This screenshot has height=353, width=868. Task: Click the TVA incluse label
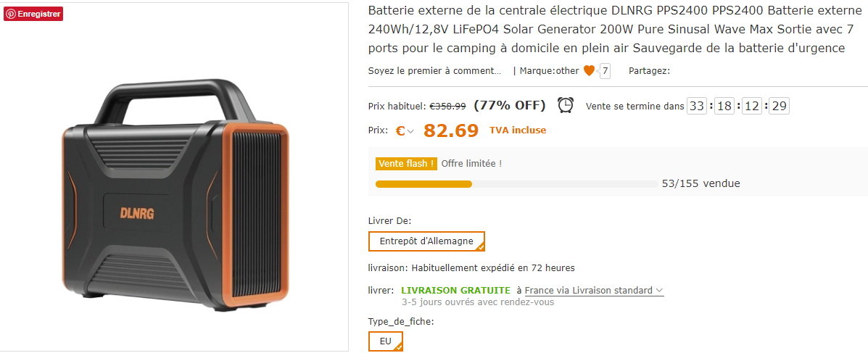tap(518, 130)
